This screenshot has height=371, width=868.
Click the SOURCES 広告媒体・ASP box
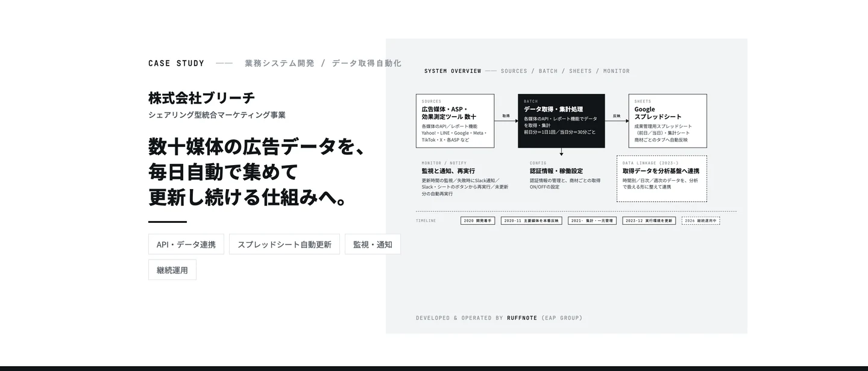pos(455,121)
